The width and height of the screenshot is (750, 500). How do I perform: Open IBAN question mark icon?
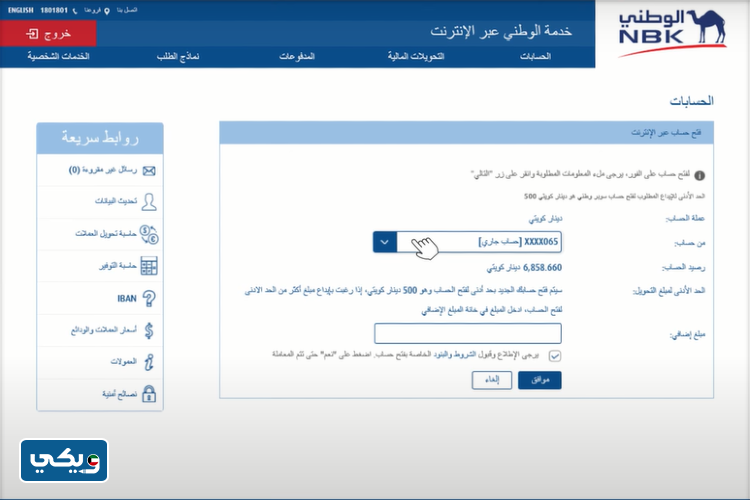149,298
